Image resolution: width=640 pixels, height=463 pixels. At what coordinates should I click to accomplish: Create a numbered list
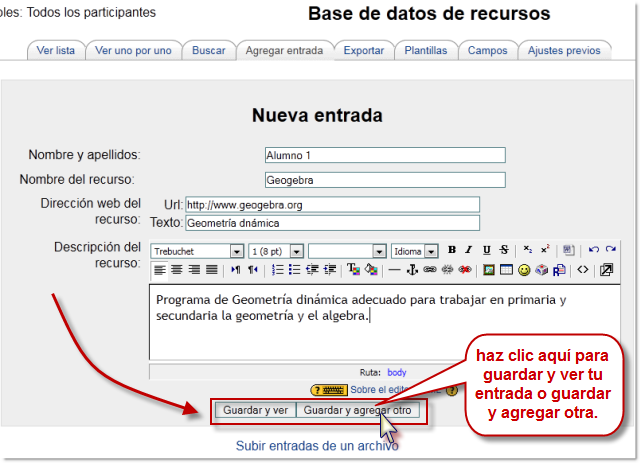click(277, 270)
